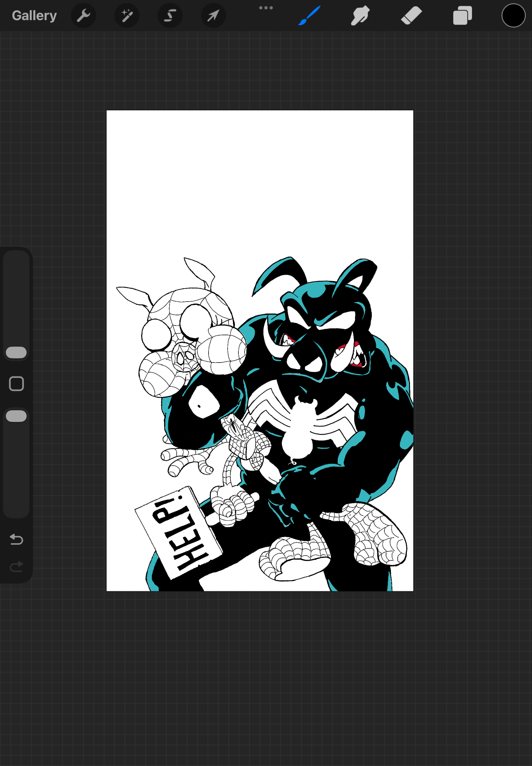
Task: Open the Actions wrench menu
Action: 83,16
